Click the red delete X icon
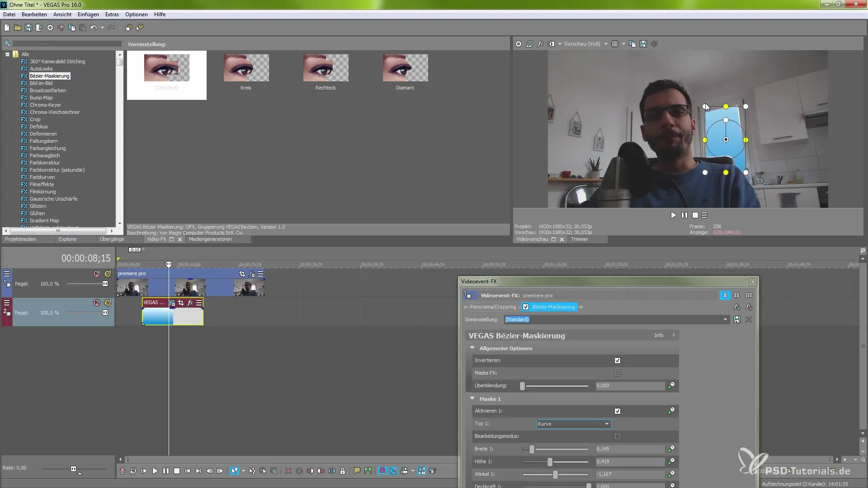The image size is (868, 488). pos(288,471)
